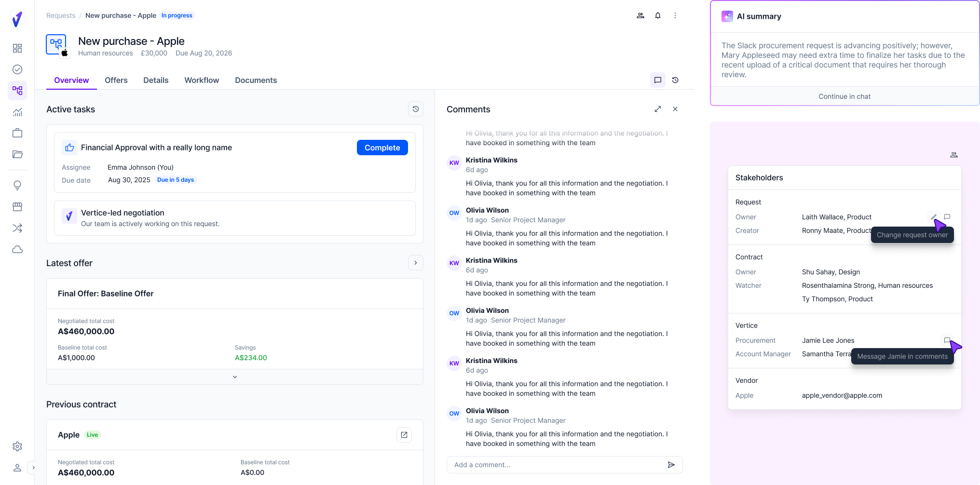Send the comment with the arrow icon

[x=671, y=465]
